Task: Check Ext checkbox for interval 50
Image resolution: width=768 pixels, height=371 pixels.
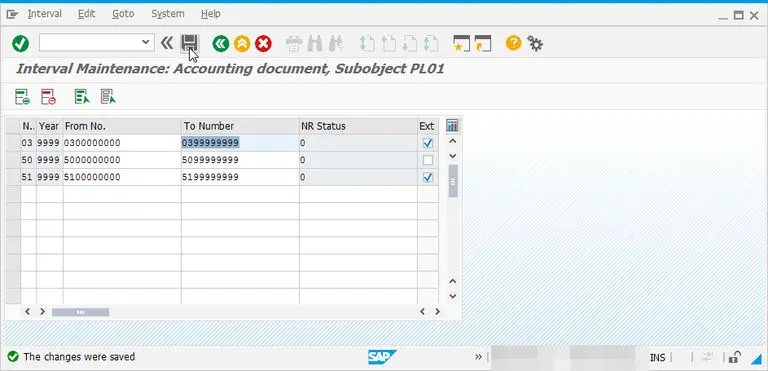Action: (x=428, y=160)
